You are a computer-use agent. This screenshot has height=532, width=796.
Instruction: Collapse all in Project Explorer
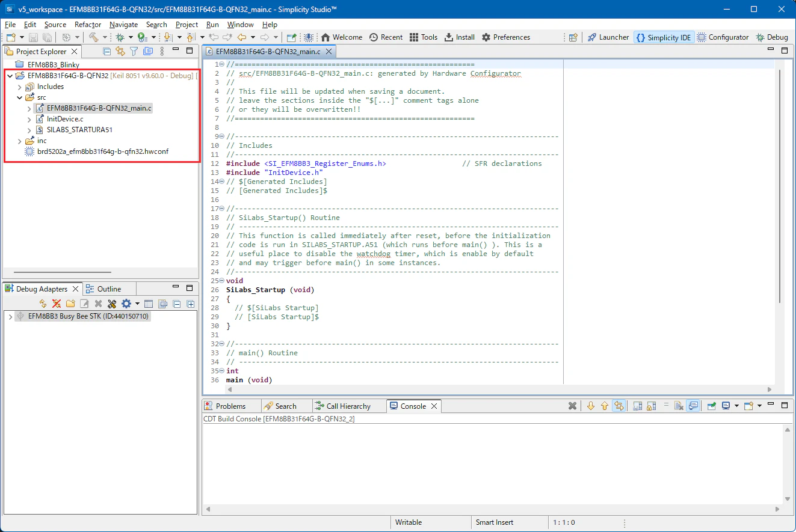click(x=107, y=52)
